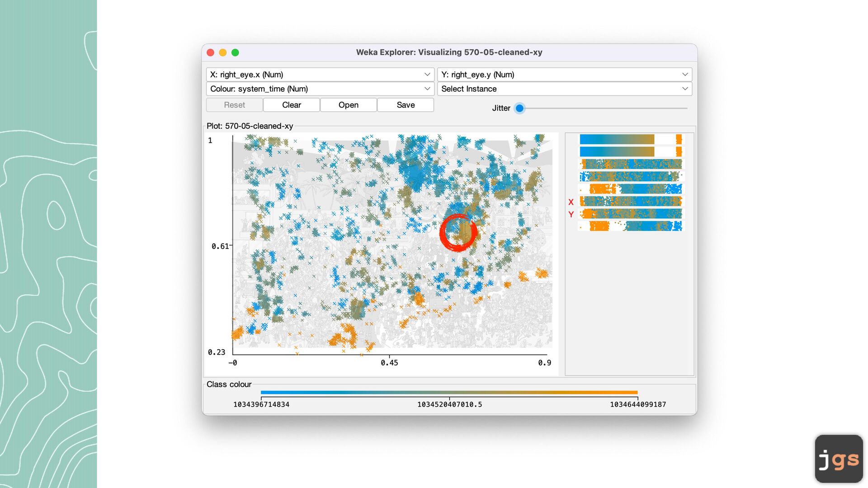Click the third attribute strip from top
This screenshot has width=868, height=488.
[630, 164]
